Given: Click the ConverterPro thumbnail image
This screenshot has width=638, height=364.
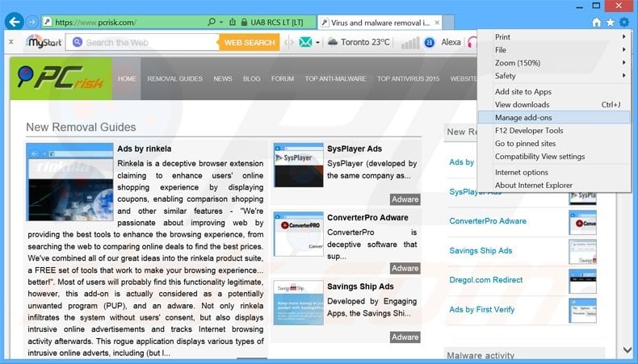Looking at the screenshot, I should [299, 234].
